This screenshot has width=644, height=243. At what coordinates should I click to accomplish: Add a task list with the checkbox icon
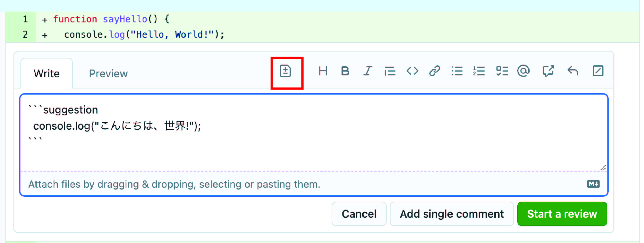502,71
